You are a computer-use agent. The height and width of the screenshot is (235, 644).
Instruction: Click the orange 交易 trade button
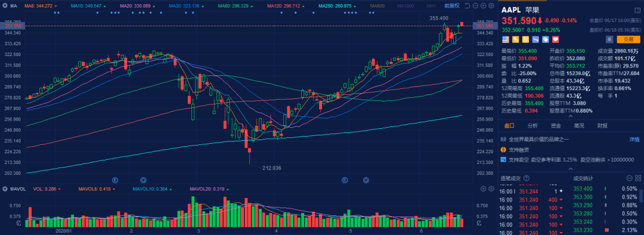pyautogui.click(x=628, y=39)
